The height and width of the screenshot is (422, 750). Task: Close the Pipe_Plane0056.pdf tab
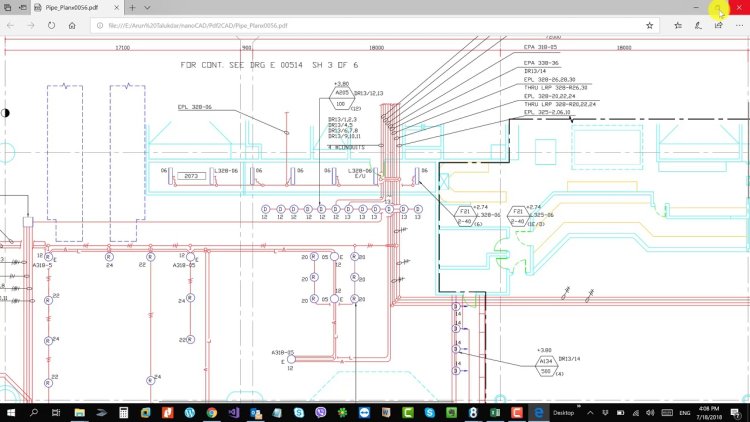pos(116,7)
